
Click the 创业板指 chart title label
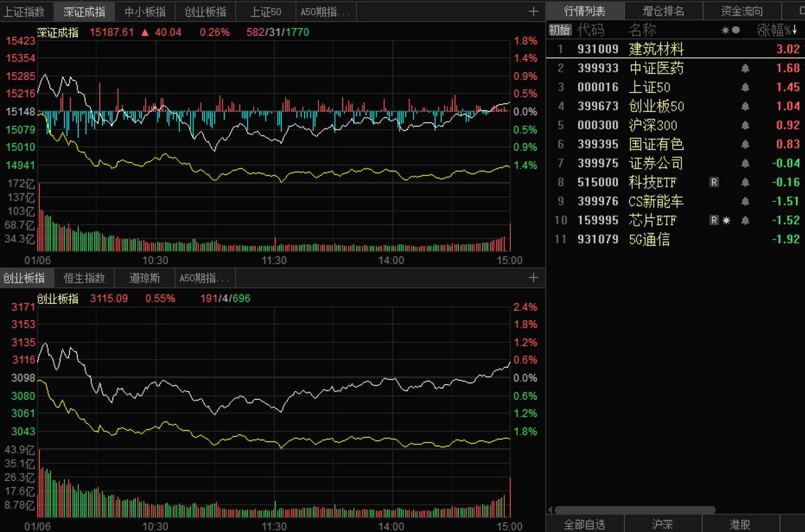tap(57, 298)
